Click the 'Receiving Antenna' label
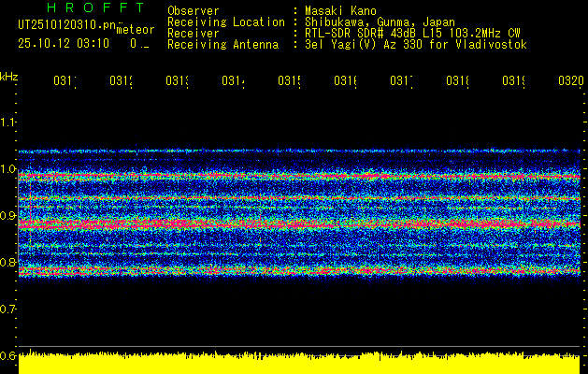The width and height of the screenshot is (588, 374). [223, 45]
